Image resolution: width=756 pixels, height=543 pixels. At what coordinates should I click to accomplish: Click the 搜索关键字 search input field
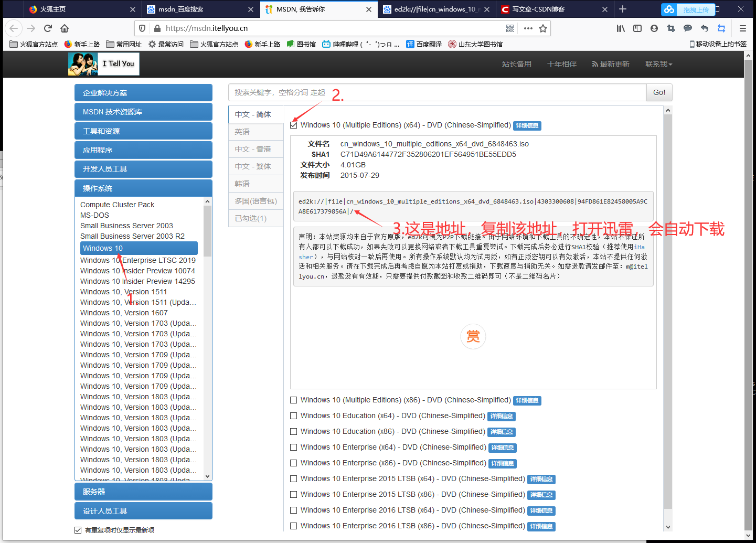tap(437, 92)
